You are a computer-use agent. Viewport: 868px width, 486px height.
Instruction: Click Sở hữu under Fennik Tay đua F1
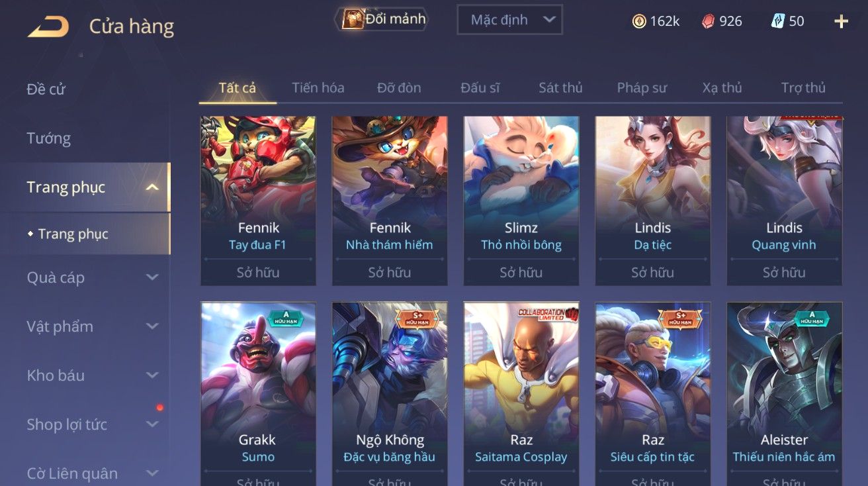coord(258,272)
